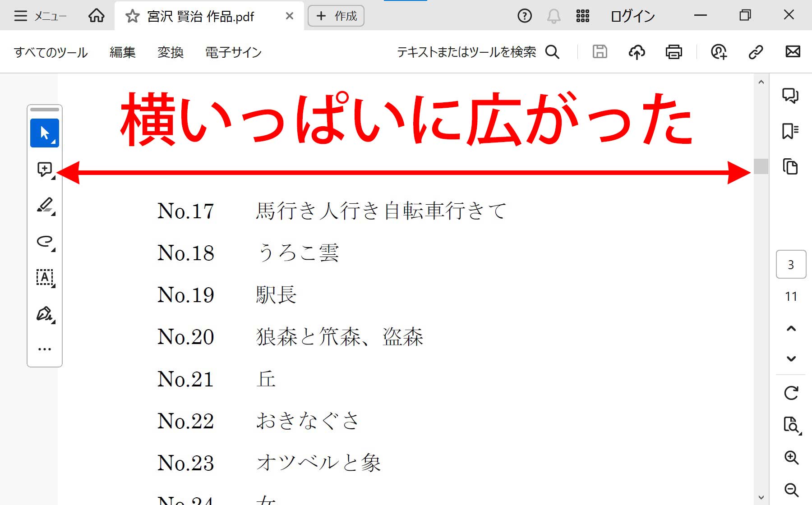
Task: Go to the Home screen icon
Action: click(96, 16)
